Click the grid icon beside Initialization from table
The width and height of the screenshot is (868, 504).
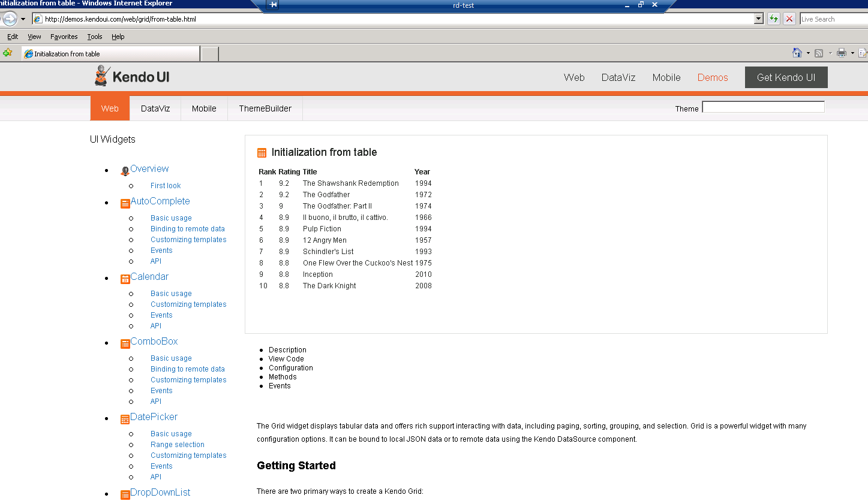point(262,153)
